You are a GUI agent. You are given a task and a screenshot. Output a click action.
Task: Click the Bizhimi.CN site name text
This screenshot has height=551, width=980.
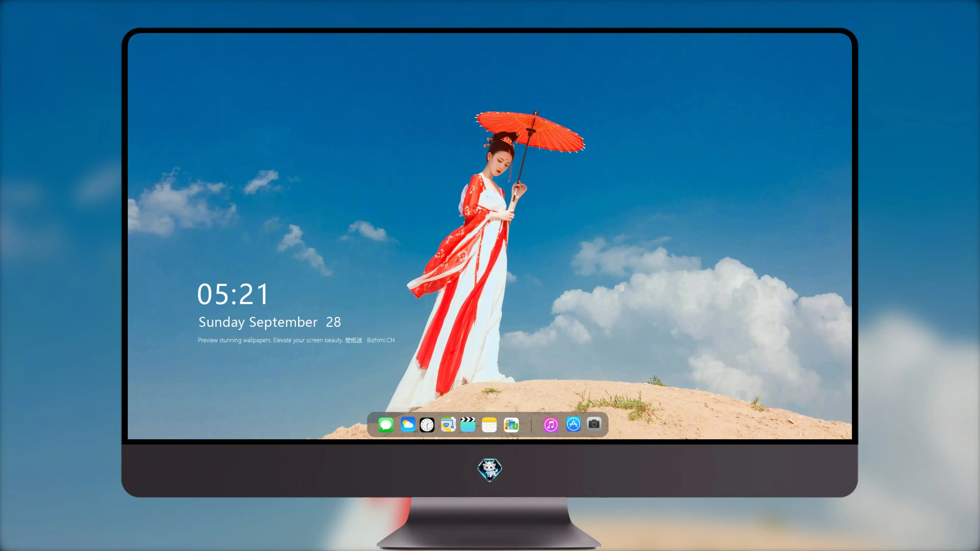click(381, 340)
